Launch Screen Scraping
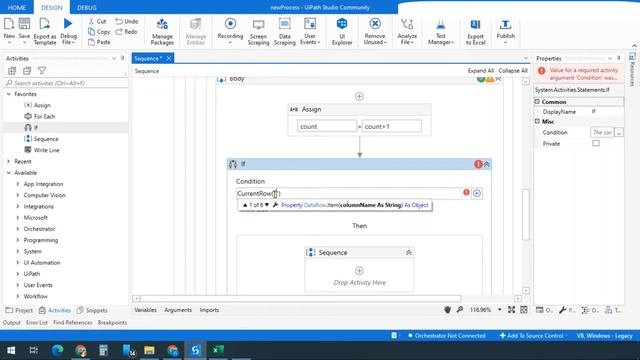The image size is (640, 360). 258,31
